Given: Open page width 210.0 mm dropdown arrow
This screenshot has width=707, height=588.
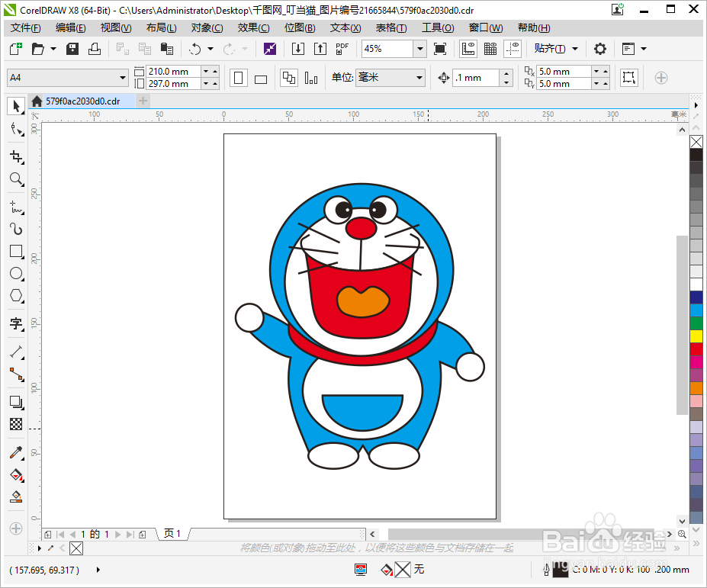Looking at the screenshot, I should click(206, 71).
